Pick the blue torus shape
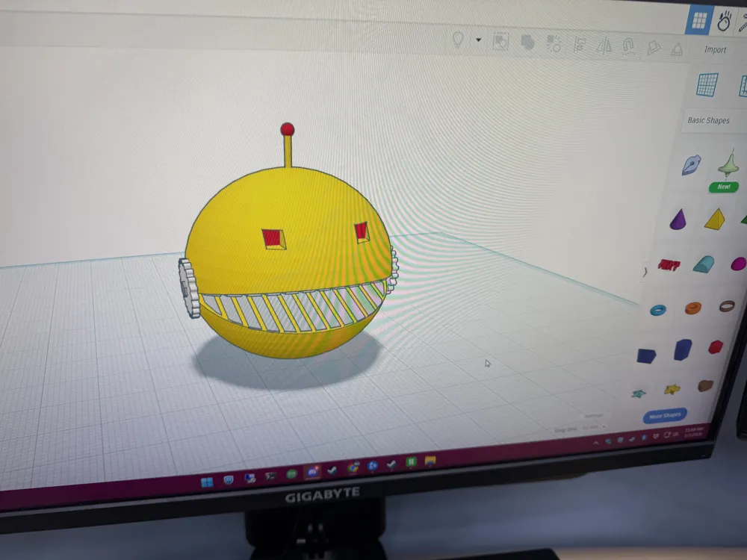Screen dimensions: 747x560 click(658, 310)
